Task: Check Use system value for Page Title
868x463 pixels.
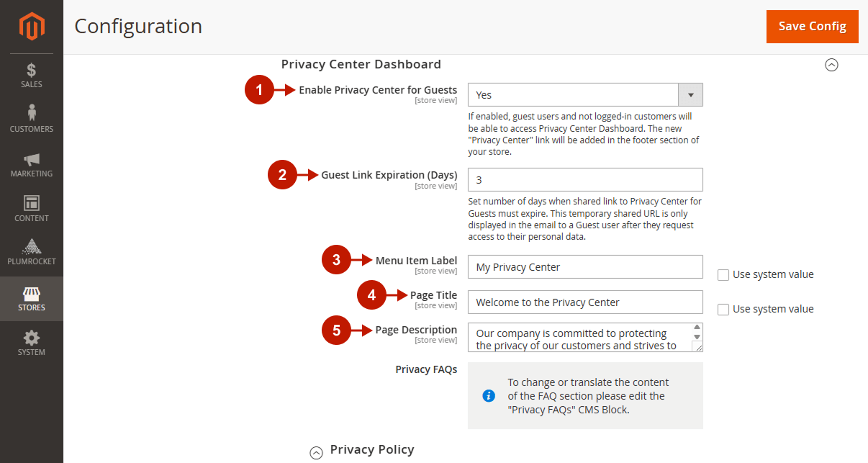Action: coord(723,309)
